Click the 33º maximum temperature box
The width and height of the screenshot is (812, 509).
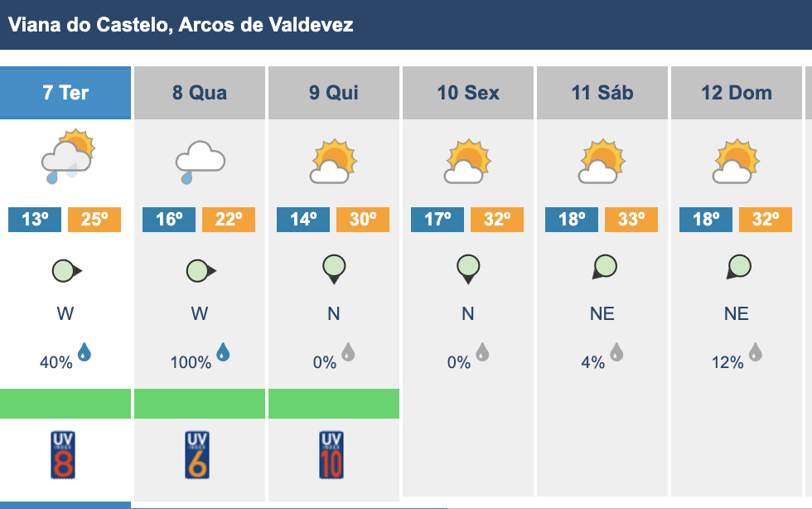click(631, 219)
